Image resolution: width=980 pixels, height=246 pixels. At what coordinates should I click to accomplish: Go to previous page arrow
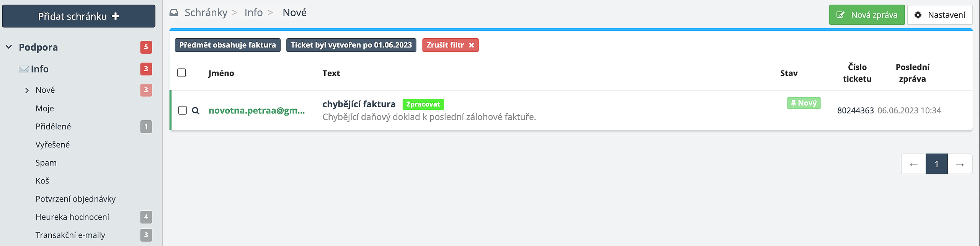click(913, 164)
